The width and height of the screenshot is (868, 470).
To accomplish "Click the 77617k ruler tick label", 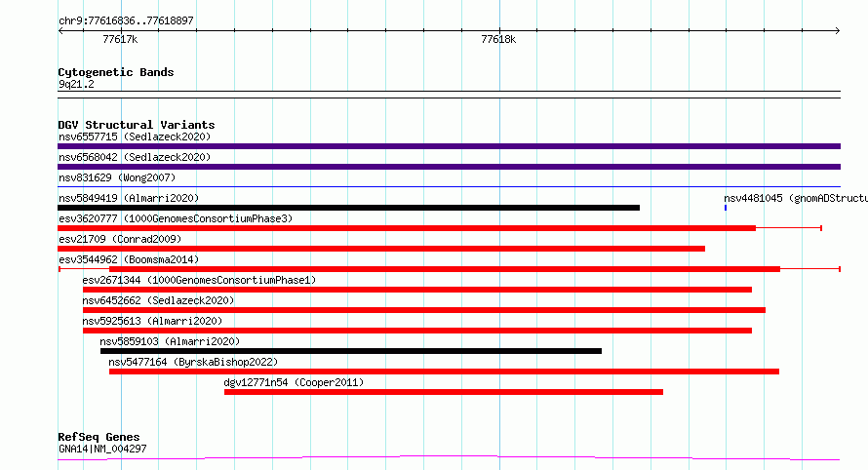I will (x=120, y=39).
